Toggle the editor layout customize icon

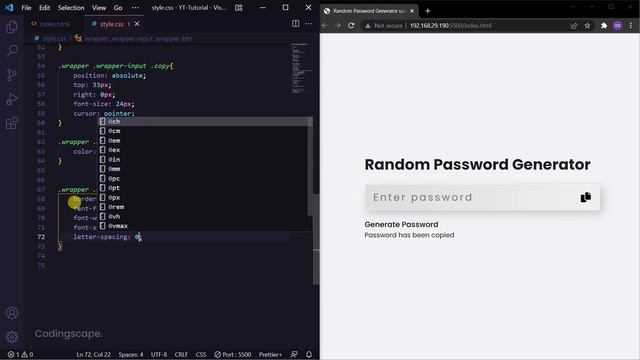point(239,7)
